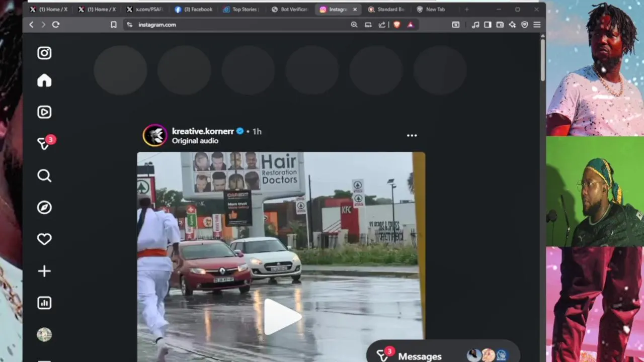The height and width of the screenshot is (362, 644).
Task: Open Reels from the sidebar
Action: (x=44, y=112)
